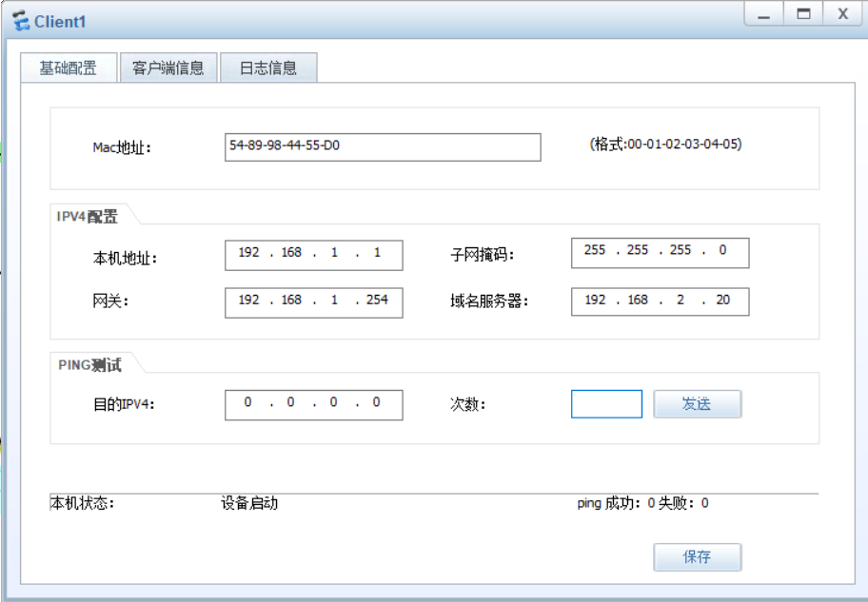
Task: Click the 本机地址 IP field
Action: (314, 255)
